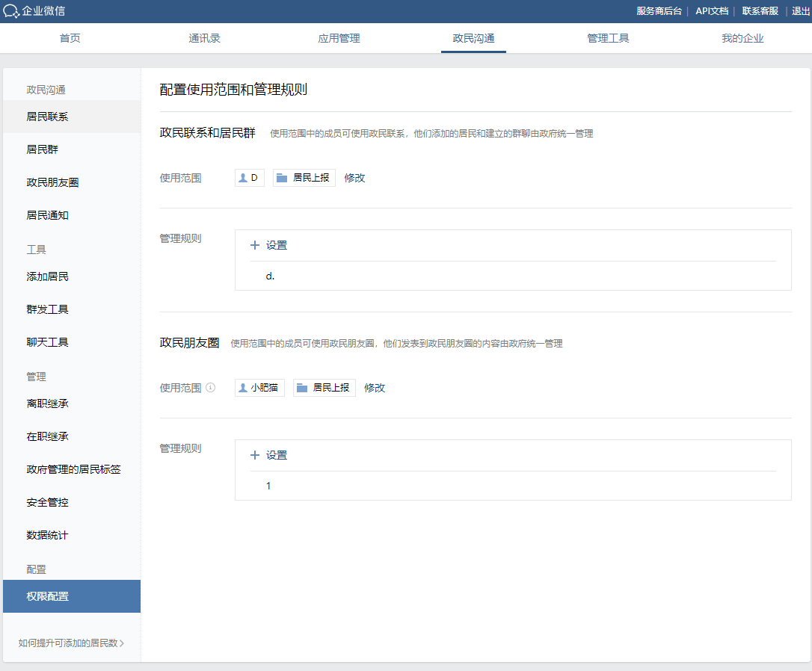The image size is (812, 671).
Task: Select 权限配置 in the sidebar
Action: pyautogui.click(x=72, y=596)
